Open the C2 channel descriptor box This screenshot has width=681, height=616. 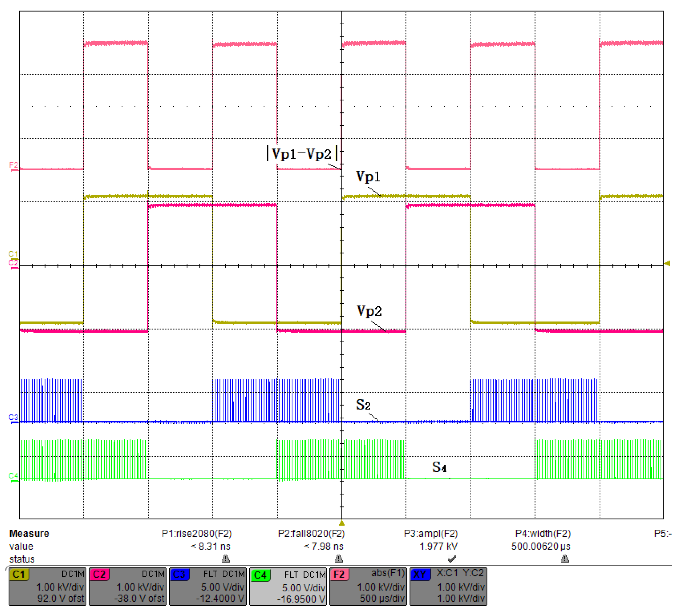128,587
